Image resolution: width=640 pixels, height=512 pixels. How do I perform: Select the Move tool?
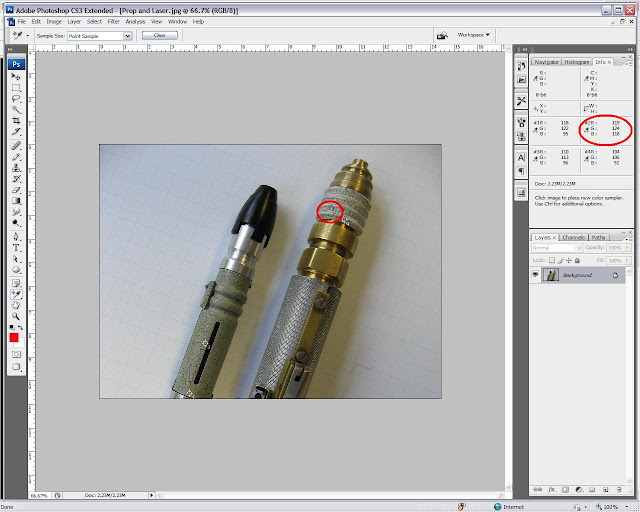click(x=16, y=76)
